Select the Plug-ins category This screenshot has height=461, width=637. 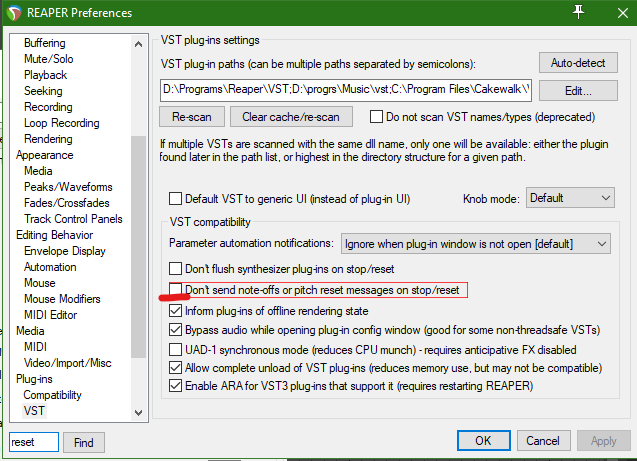[x=34, y=379]
